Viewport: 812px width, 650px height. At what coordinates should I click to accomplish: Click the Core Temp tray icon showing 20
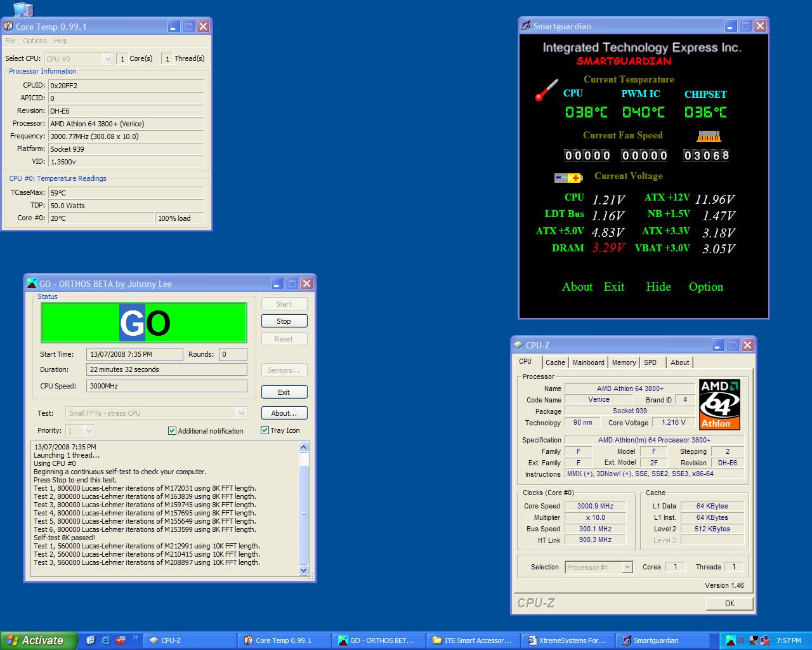[740, 640]
